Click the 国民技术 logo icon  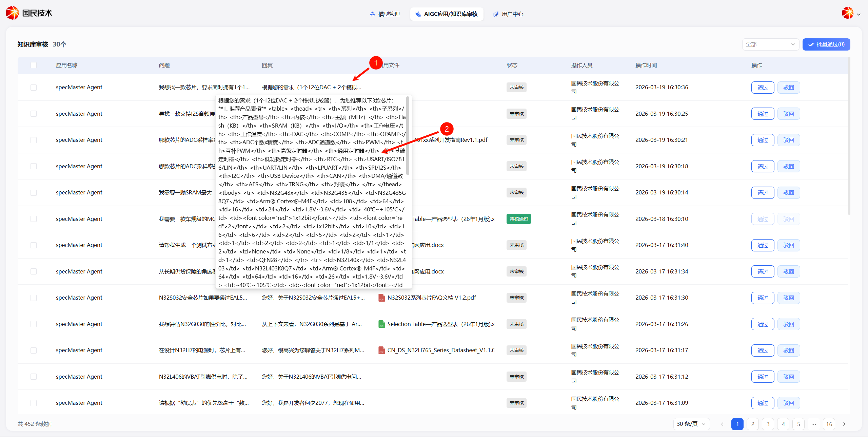tap(13, 13)
